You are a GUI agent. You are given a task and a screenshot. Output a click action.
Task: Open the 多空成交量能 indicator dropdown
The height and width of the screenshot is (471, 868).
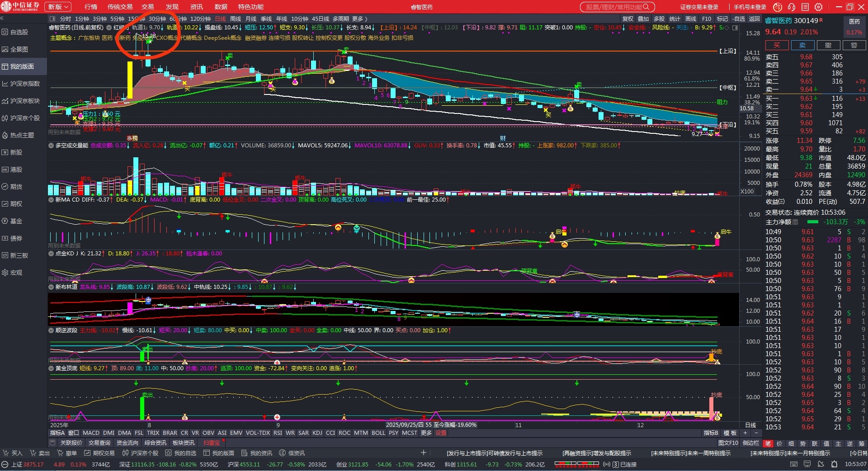[x=52, y=146]
